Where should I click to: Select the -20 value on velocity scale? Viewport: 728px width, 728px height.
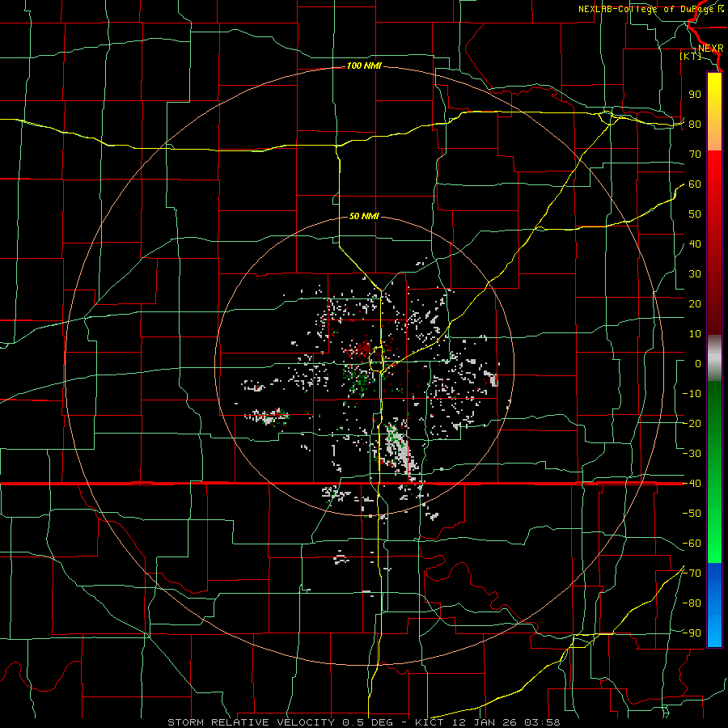tap(692, 424)
